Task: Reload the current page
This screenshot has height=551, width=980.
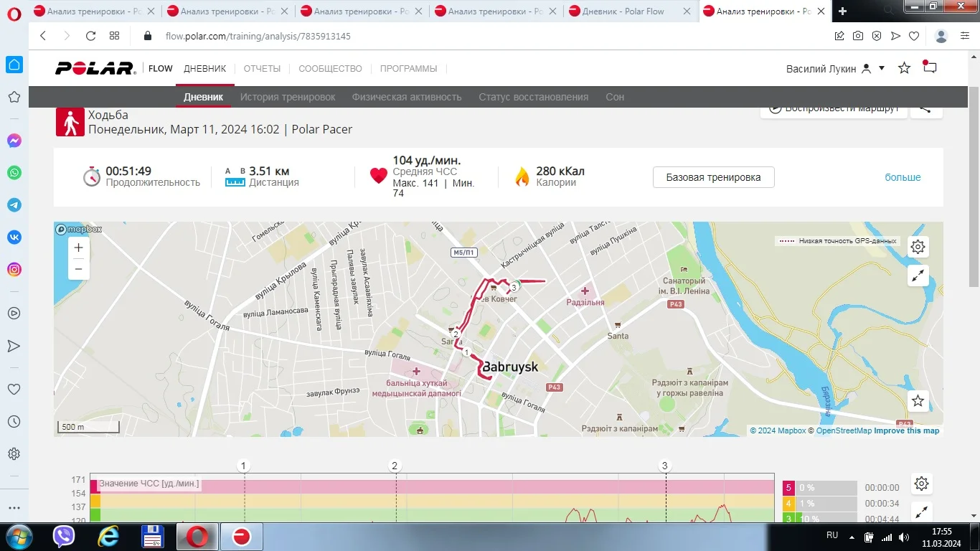Action: point(90,36)
